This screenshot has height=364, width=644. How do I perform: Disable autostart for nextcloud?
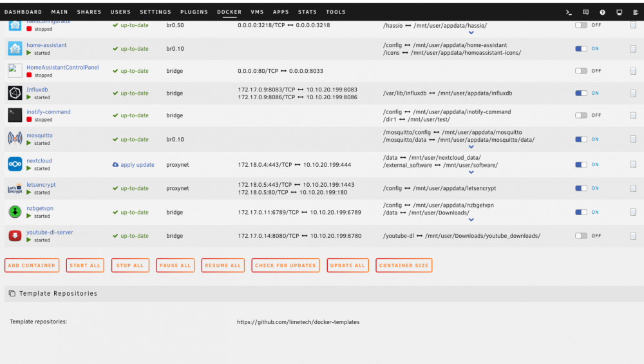click(x=581, y=164)
